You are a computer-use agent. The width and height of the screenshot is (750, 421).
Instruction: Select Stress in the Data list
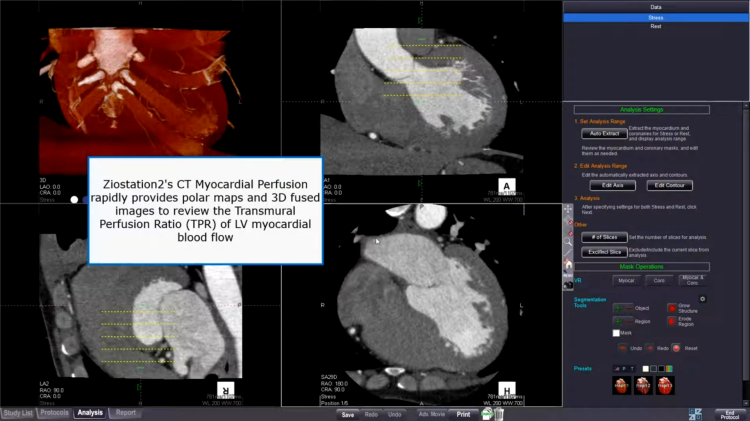click(656, 18)
